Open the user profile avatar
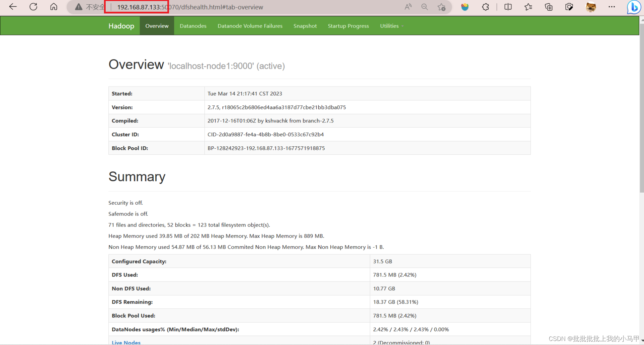The height and width of the screenshot is (345, 644). point(591,7)
